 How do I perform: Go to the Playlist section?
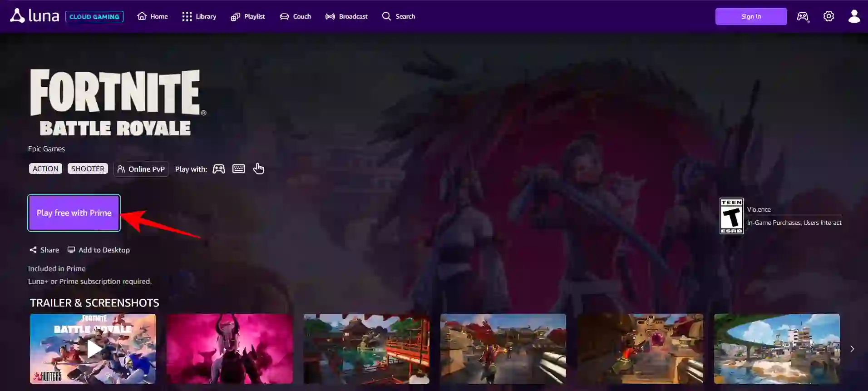click(248, 16)
